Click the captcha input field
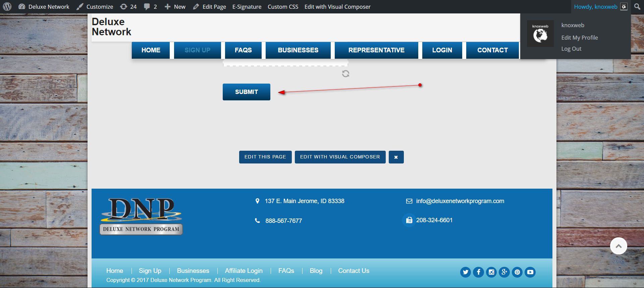Screen dimensions: 644x288 (x=285, y=63)
